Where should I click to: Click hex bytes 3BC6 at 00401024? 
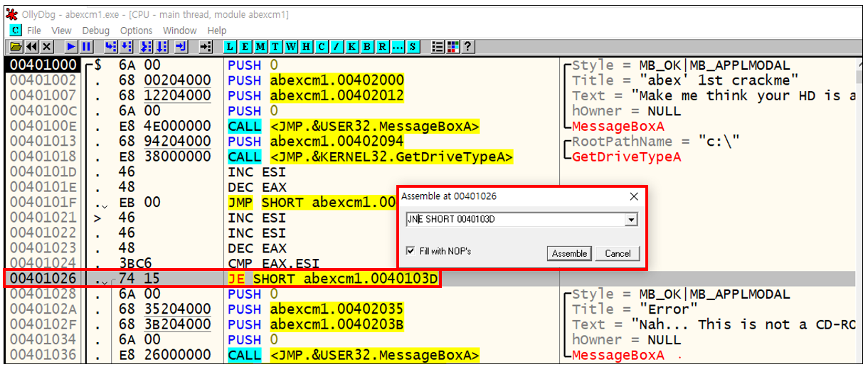pos(131,264)
